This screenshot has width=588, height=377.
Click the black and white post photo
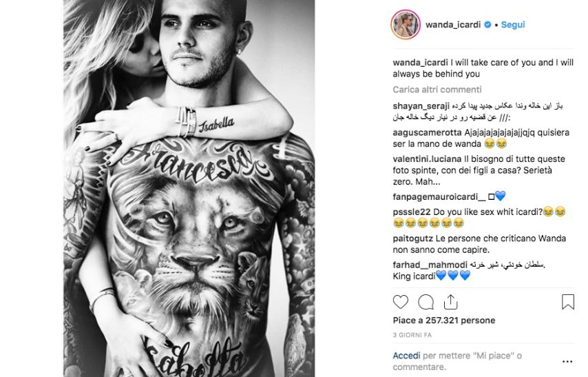pyautogui.click(x=189, y=189)
